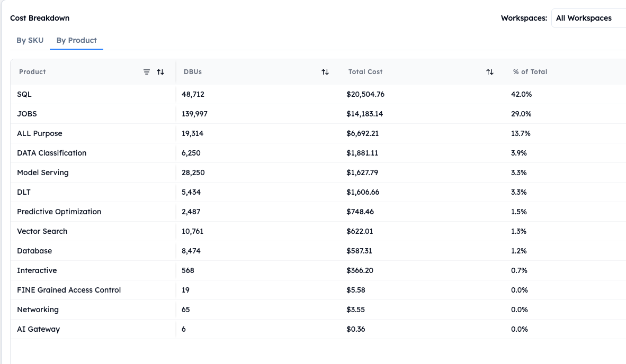Click the Workspaces: label
The image size is (626, 364).
pos(524,18)
